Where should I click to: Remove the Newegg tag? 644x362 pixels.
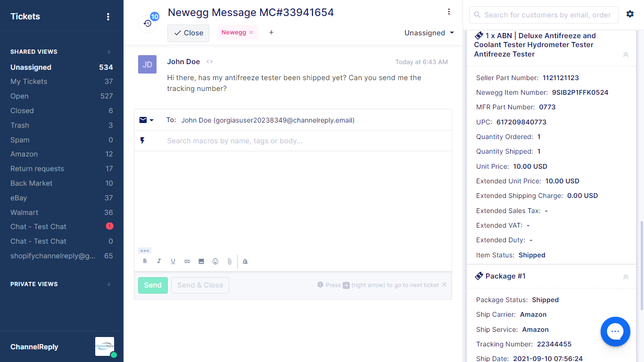(x=251, y=33)
